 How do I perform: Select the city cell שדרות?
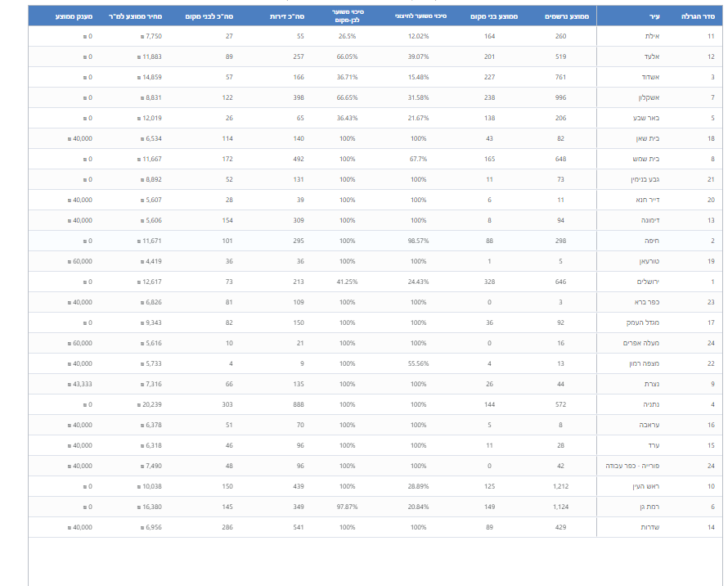click(650, 527)
